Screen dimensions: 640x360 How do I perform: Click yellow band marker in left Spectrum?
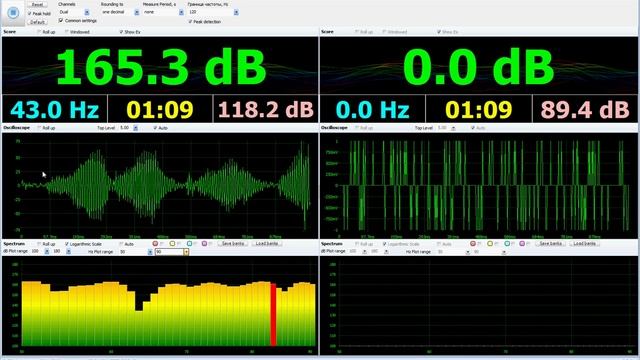click(172, 244)
